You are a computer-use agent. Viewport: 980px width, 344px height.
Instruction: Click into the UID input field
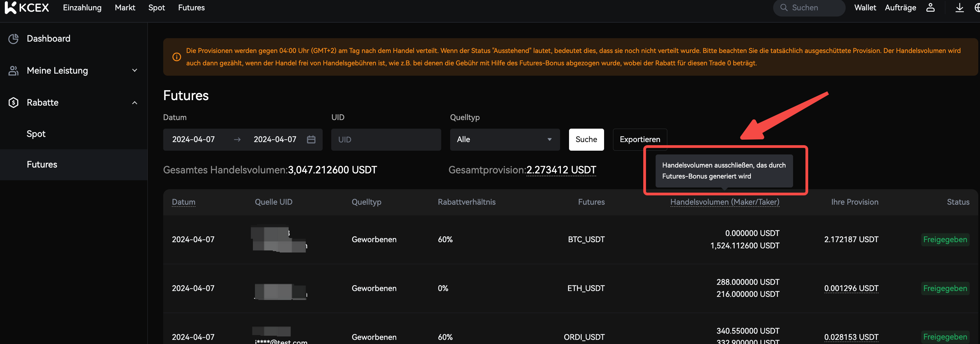click(x=386, y=140)
